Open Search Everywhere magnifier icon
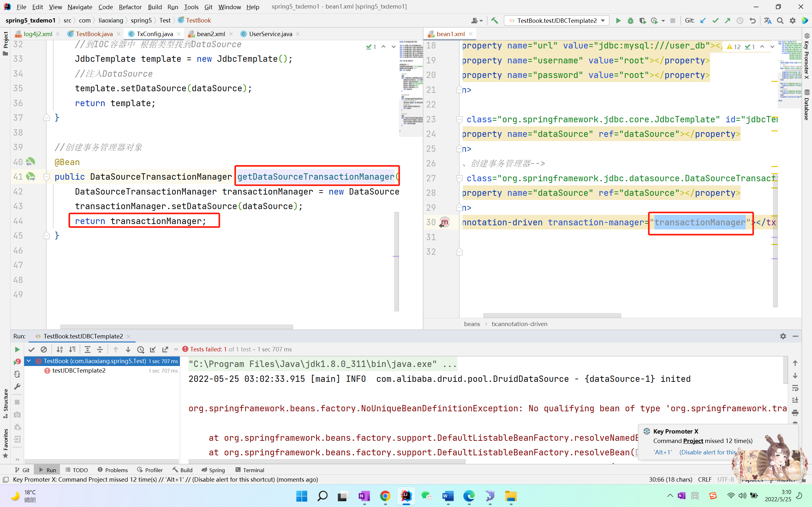 click(780, 21)
